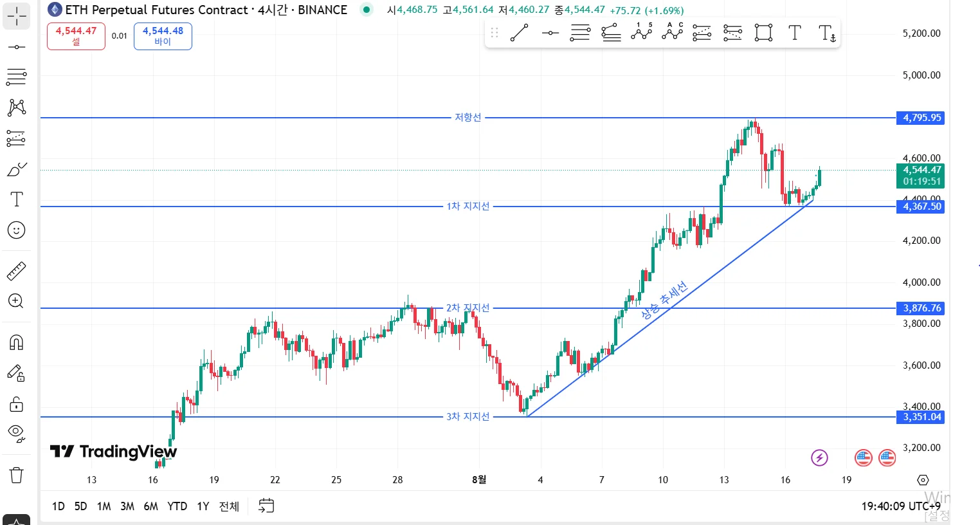The height and width of the screenshot is (525, 980).
Task: Toggle lock all drawings tool
Action: click(x=16, y=404)
